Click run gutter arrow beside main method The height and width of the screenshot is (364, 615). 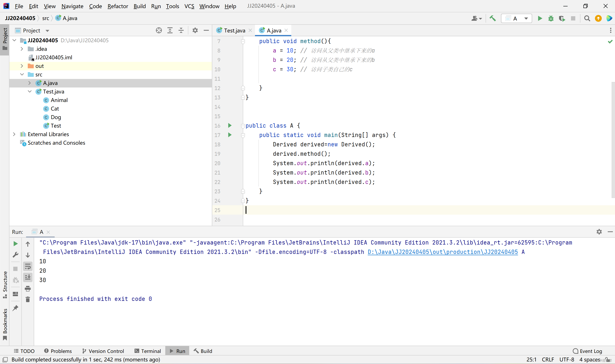230,135
